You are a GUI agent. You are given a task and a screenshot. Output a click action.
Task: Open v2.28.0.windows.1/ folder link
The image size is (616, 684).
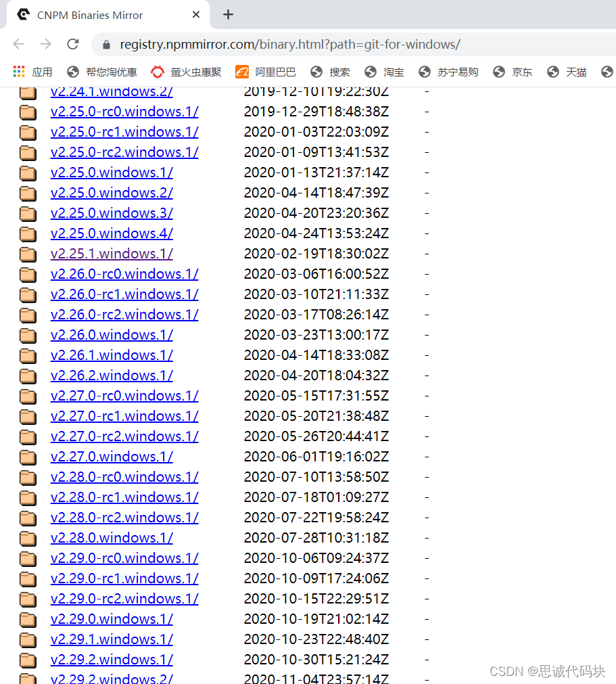[x=112, y=537]
